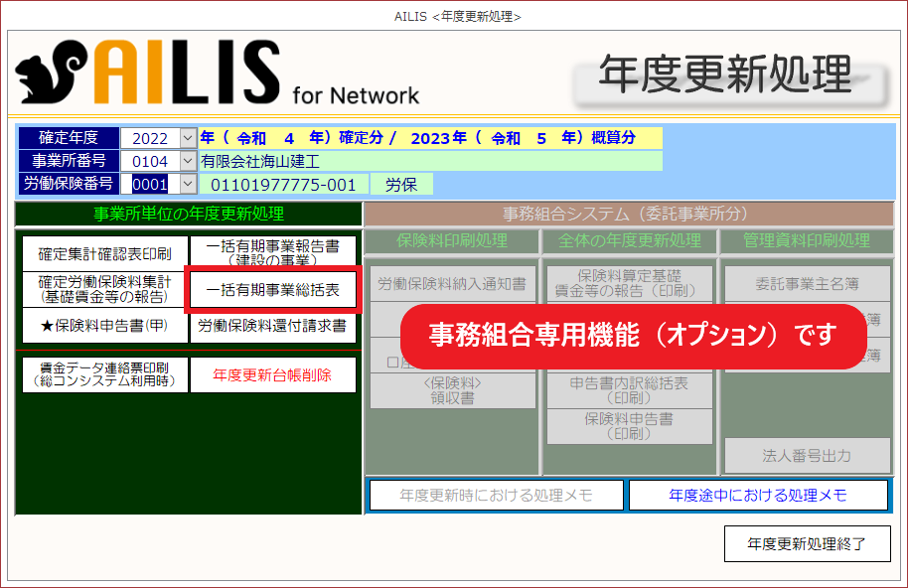Viewport: 908px width, 588px height.
Task: Click 労働保険料還付請求書 button
Action: click(x=272, y=325)
